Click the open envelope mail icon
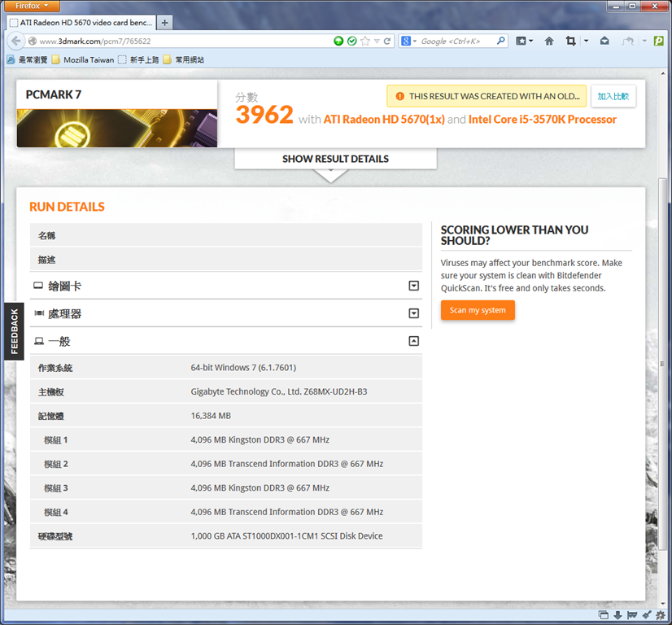 pyautogui.click(x=604, y=42)
